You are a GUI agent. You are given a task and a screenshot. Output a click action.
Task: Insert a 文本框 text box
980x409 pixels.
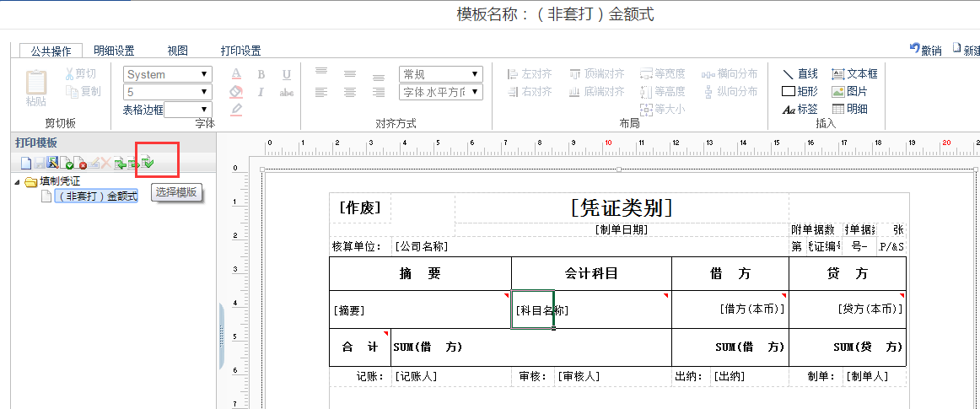pyautogui.click(x=854, y=74)
